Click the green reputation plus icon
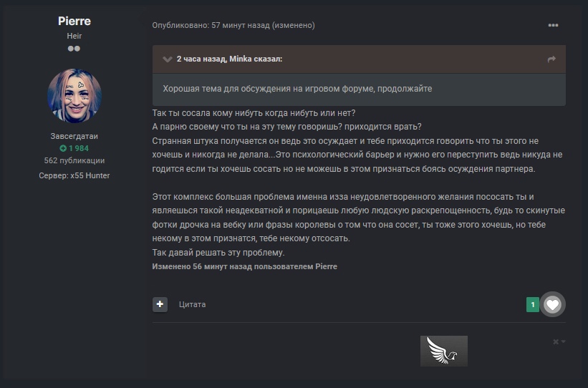588x388 pixels. tap(63, 148)
